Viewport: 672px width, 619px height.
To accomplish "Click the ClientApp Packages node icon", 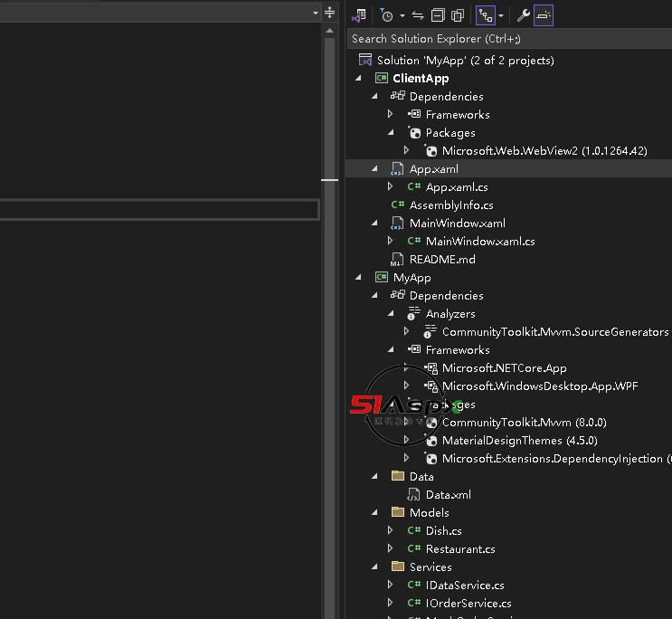I will coord(414,132).
